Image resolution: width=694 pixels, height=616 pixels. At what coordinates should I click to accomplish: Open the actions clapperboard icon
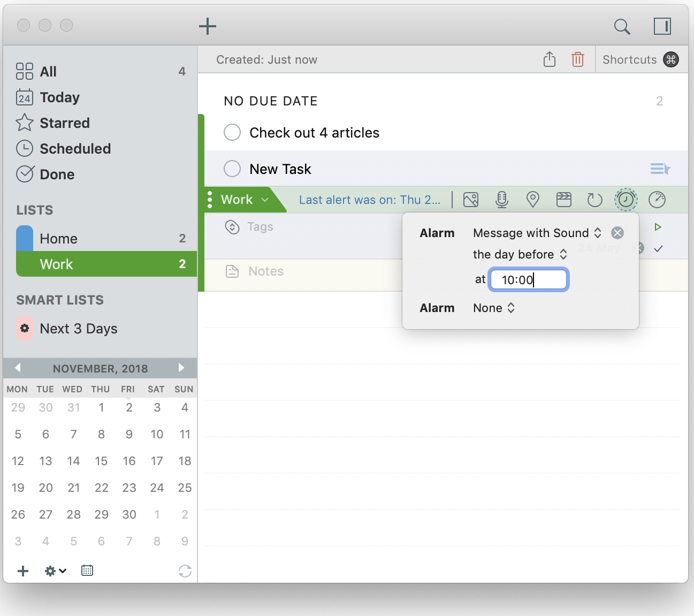pyautogui.click(x=564, y=200)
